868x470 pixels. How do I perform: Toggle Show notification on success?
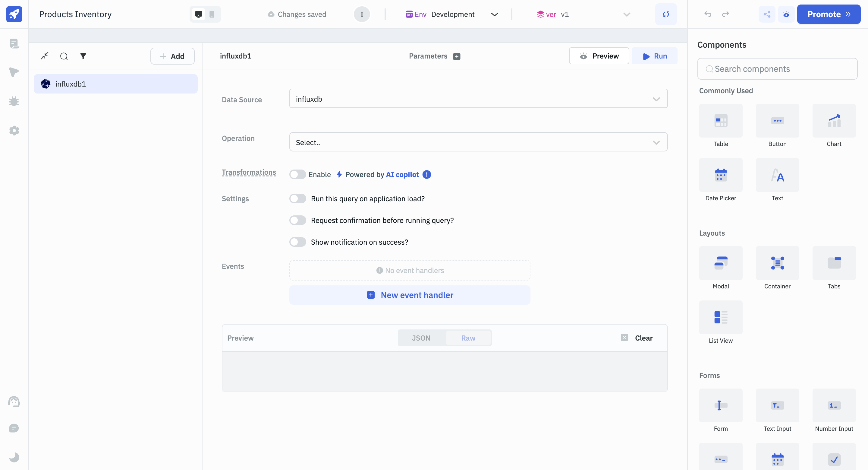297,242
